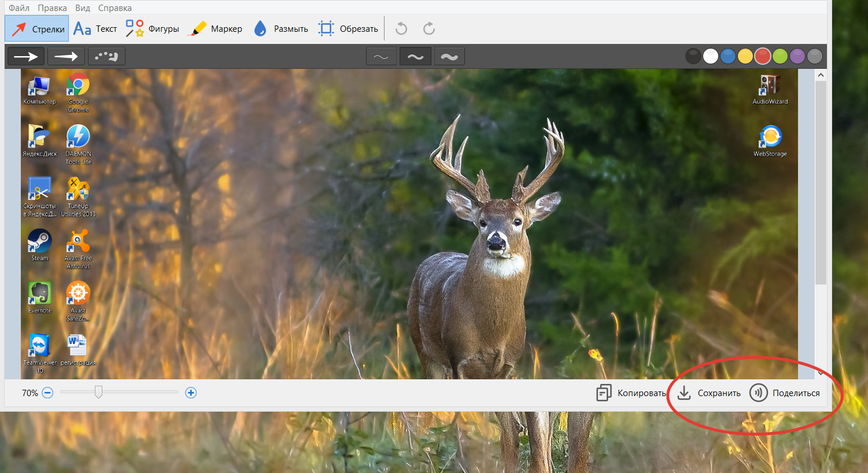Click the Скриншоты в Яндекс.Диске icon
Screen dimensions: 868x473
[x=39, y=197]
